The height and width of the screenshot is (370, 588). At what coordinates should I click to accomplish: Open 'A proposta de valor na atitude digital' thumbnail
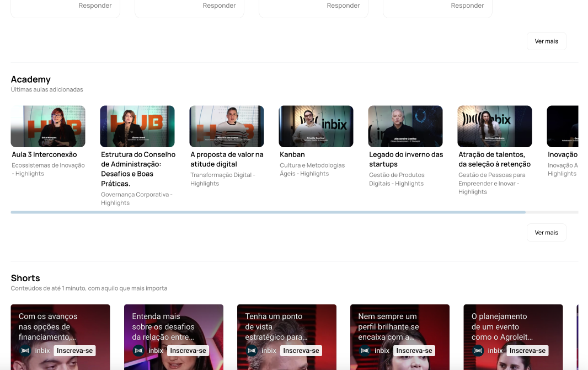(227, 126)
